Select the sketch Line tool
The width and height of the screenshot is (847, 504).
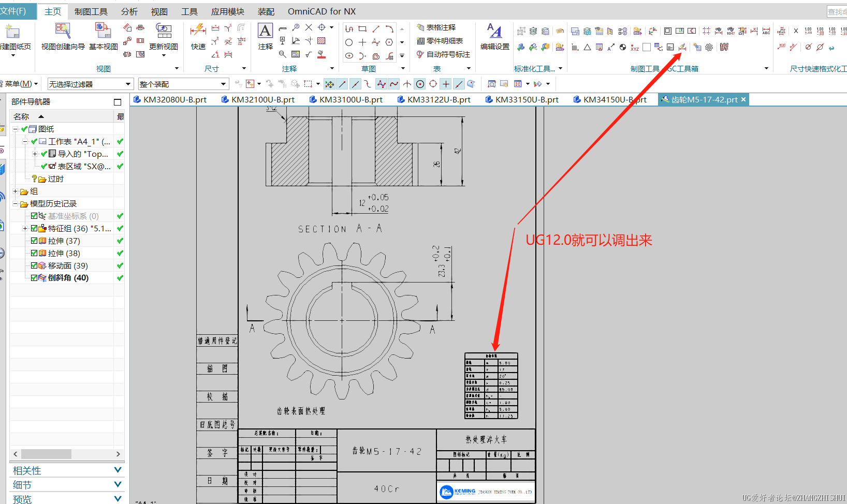(x=376, y=29)
